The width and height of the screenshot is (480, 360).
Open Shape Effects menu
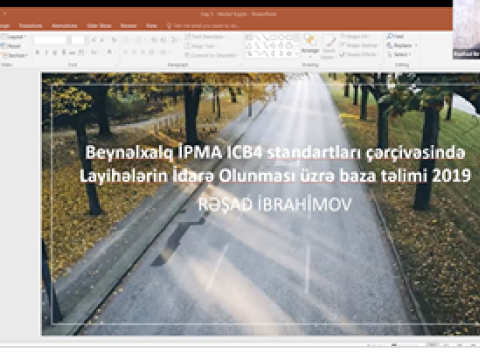(x=359, y=54)
